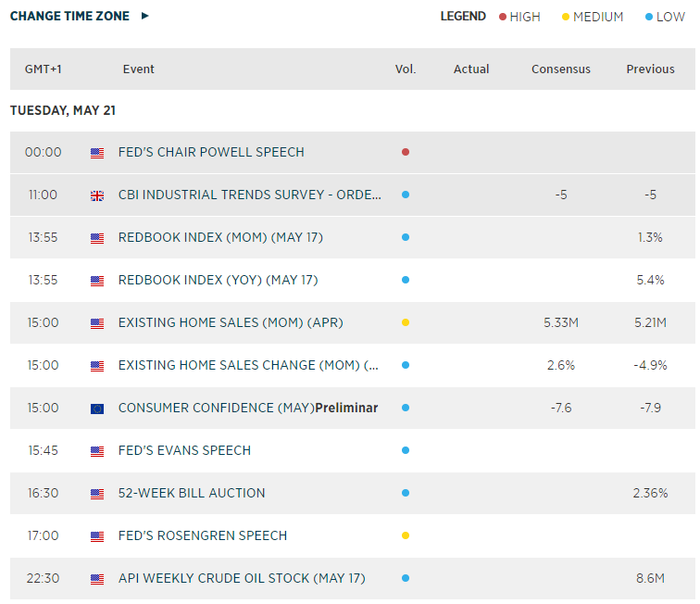This screenshot has height=604, width=700.
Task: Click US flag beside API Weekly Crude Oil
Action: point(97,579)
